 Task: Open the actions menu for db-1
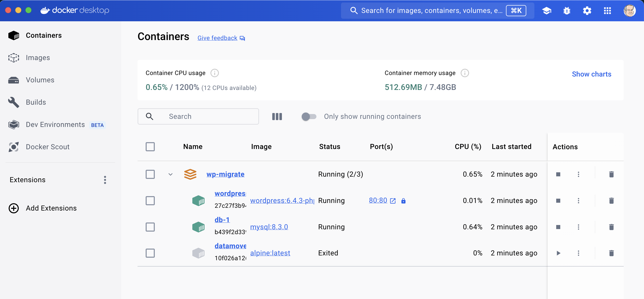(579, 227)
